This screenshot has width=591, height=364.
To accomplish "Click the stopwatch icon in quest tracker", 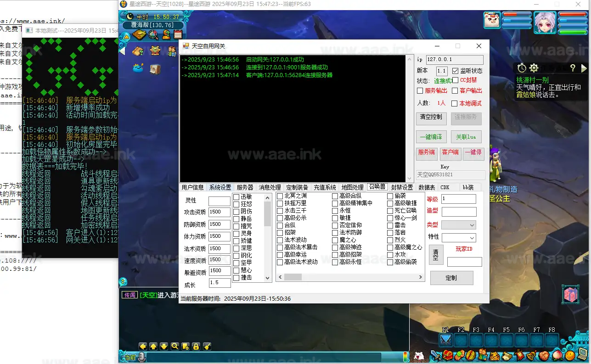I will tap(522, 68).
